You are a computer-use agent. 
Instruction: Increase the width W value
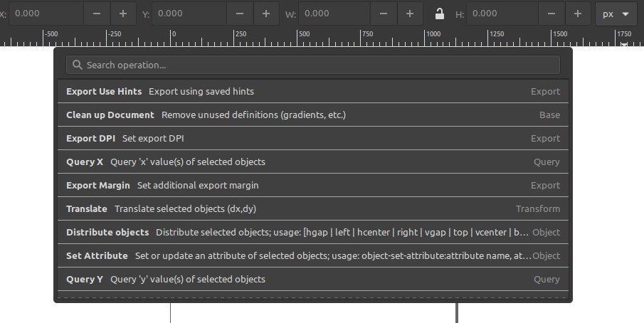tap(409, 14)
